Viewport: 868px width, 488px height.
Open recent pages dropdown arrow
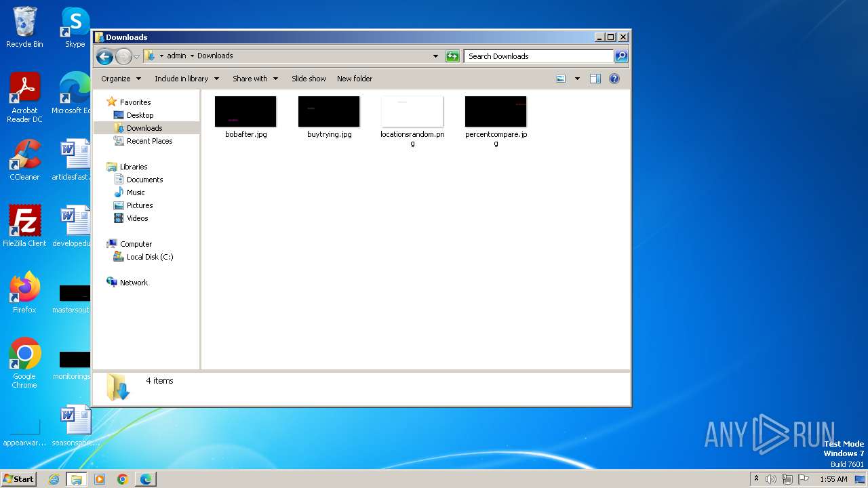click(x=136, y=56)
